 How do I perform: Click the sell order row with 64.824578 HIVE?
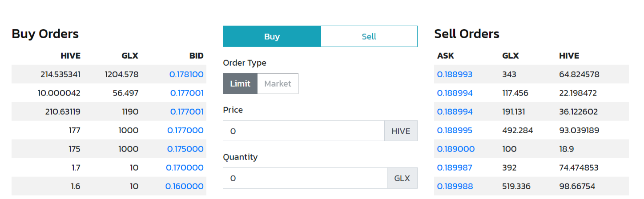531,74
